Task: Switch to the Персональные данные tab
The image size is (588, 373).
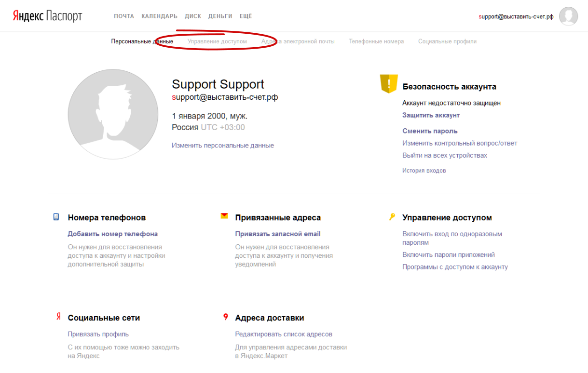Action: [x=142, y=41]
